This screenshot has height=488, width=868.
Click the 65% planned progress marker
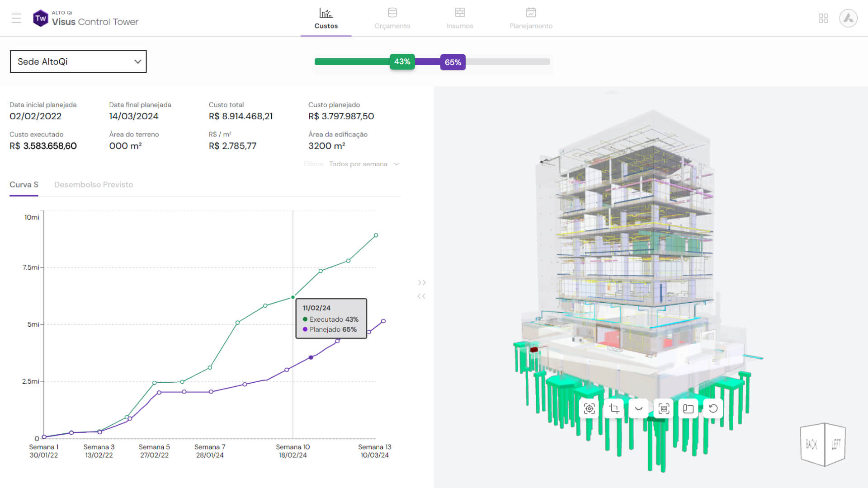[453, 62]
